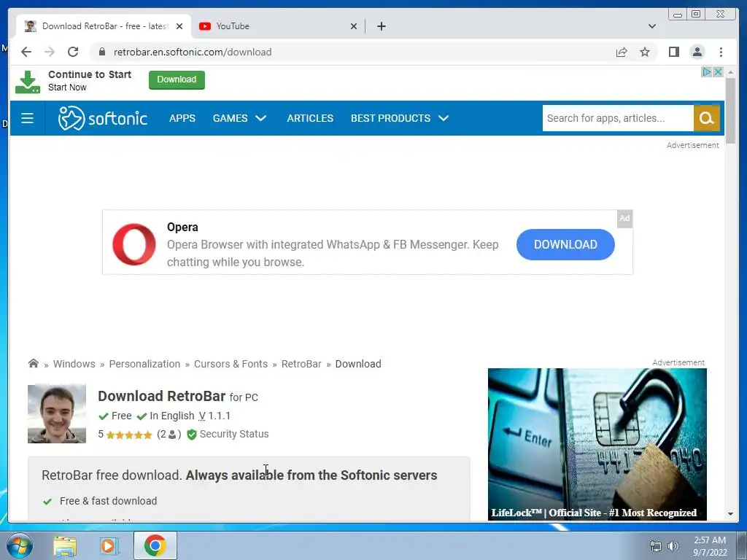Click the green download tray ad icon

pyautogui.click(x=28, y=82)
